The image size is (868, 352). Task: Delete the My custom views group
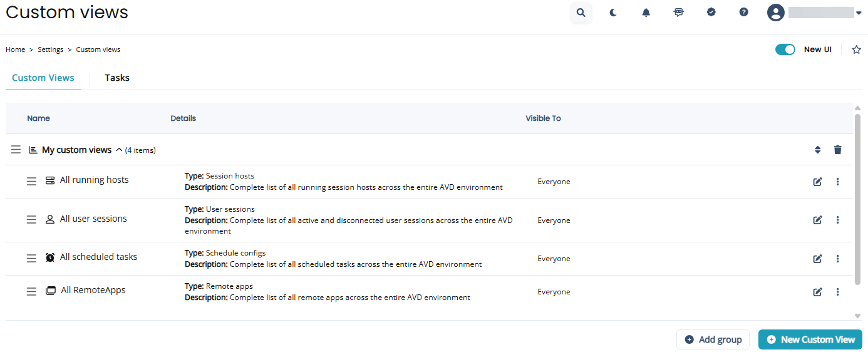[838, 150]
